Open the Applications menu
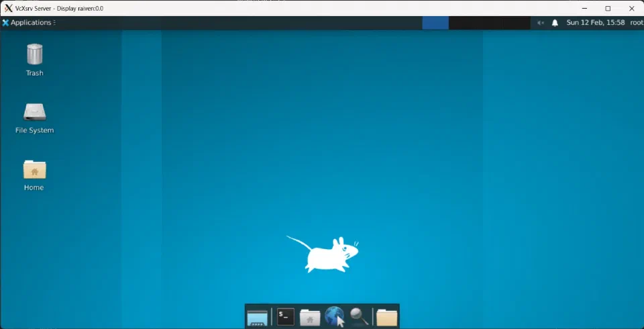The height and width of the screenshot is (329, 644). 27,23
